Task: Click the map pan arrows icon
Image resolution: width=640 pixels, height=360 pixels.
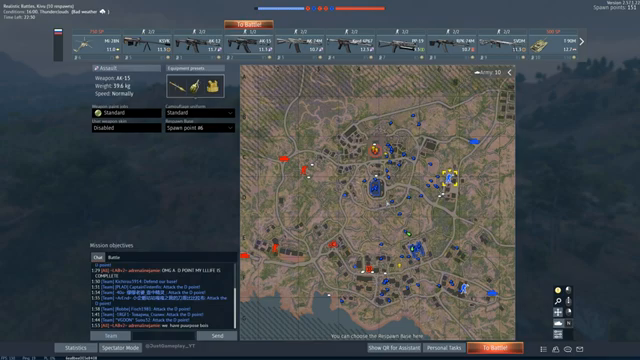Action: point(558,312)
